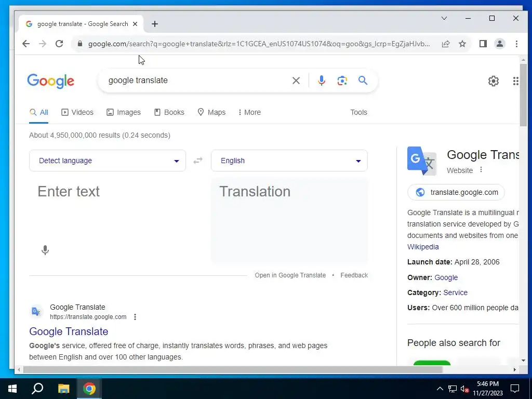Click inside the google translate search field
Viewport: 532px width, 399px height.
pyautogui.click(x=197, y=81)
